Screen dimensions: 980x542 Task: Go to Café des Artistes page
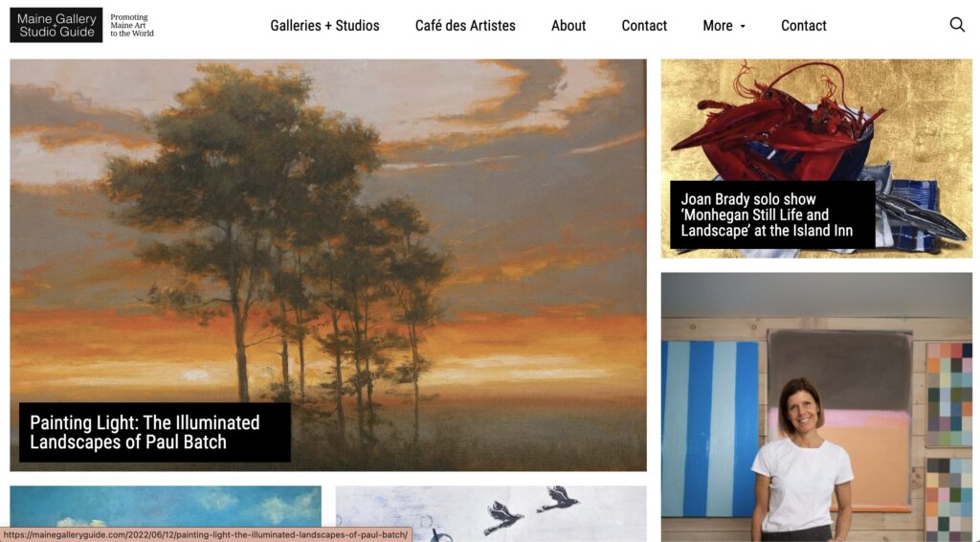click(465, 26)
